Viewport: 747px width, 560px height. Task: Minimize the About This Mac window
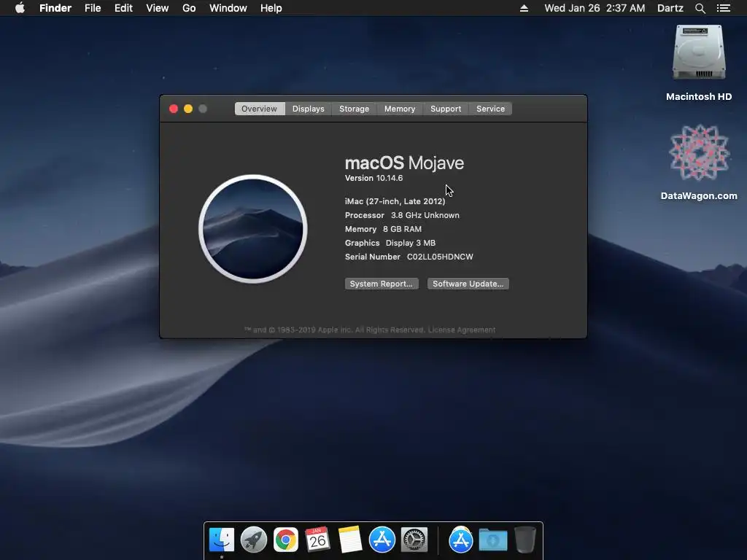188,109
